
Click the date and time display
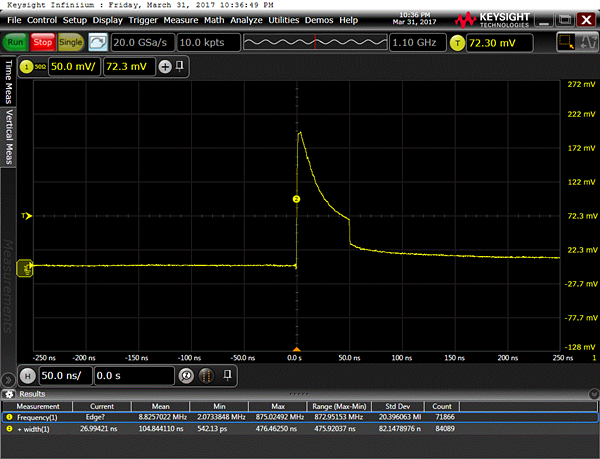(x=414, y=18)
